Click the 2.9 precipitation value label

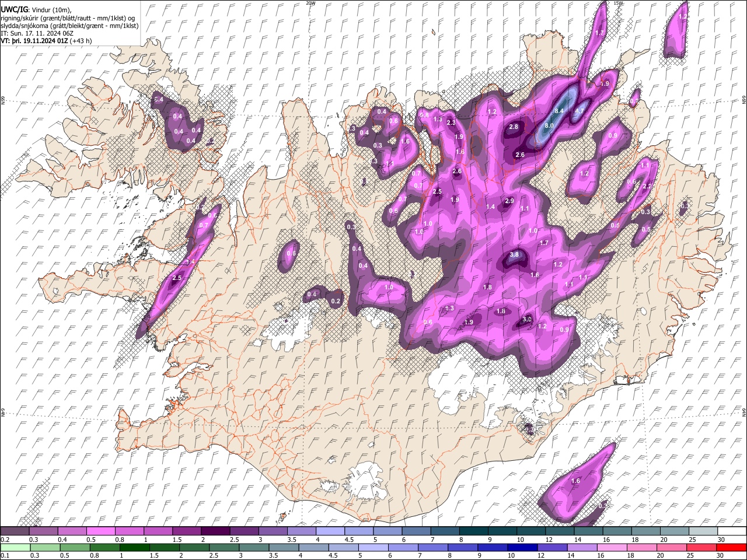[x=509, y=201]
